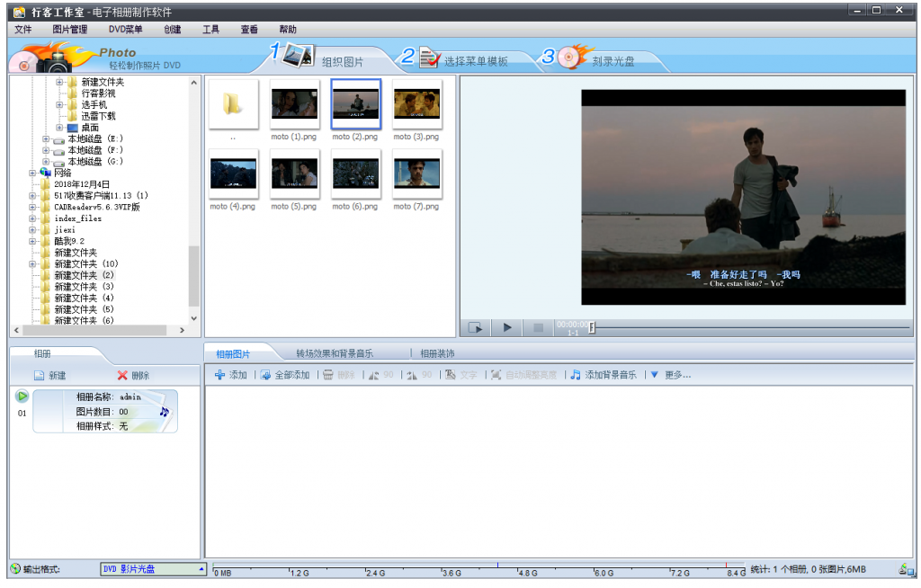Switch to the 相册装饰 tab
The image size is (921, 588).
point(438,353)
